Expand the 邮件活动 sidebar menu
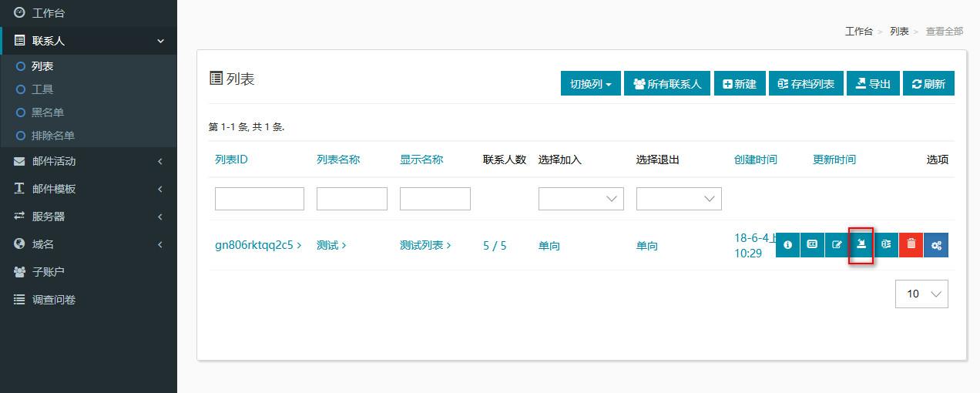 tap(89, 161)
